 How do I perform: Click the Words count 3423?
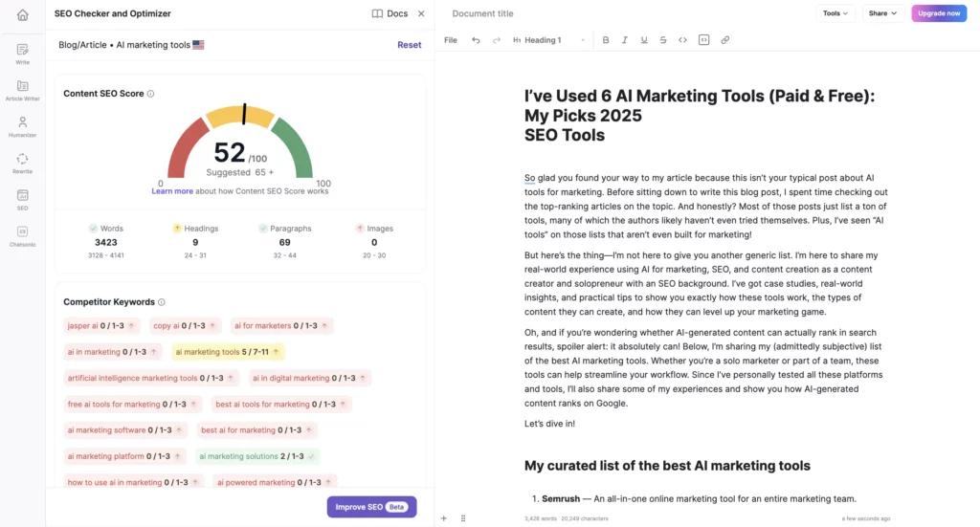point(105,242)
